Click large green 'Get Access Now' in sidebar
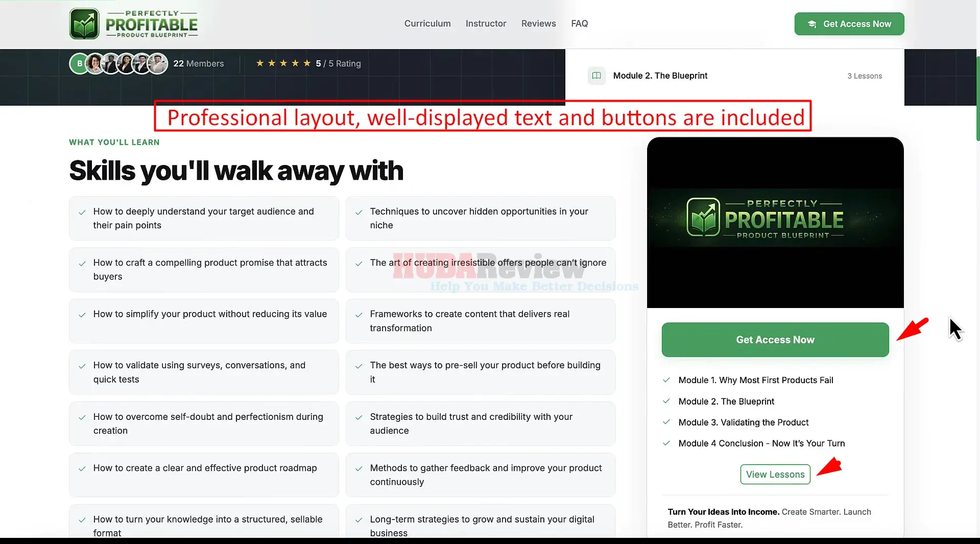 (x=775, y=340)
